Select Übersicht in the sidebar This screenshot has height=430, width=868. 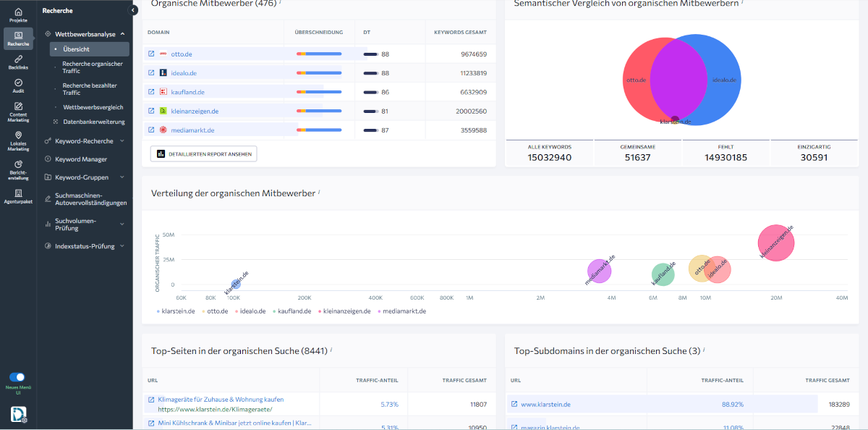click(x=90, y=49)
